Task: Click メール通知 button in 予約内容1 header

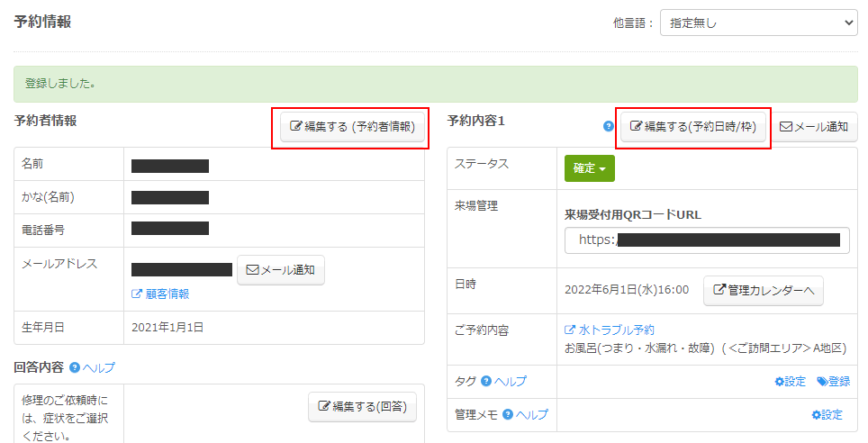Action: [x=813, y=127]
